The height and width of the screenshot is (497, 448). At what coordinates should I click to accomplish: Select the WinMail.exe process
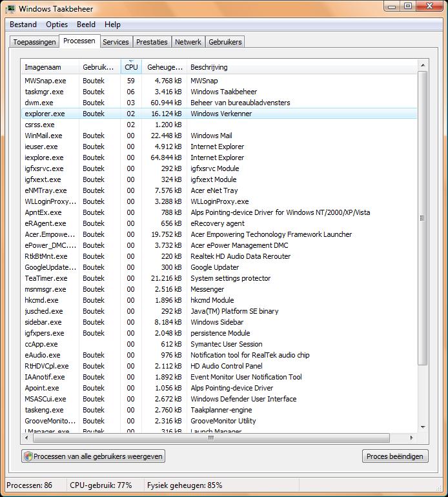[x=219, y=136]
